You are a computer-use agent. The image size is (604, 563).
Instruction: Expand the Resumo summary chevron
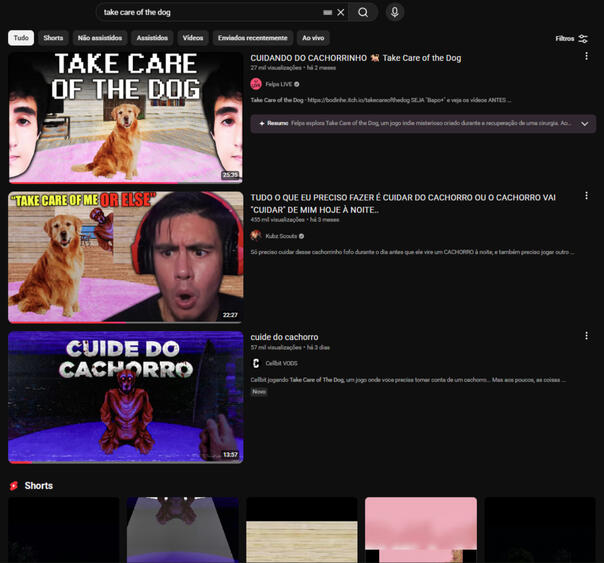(584, 124)
